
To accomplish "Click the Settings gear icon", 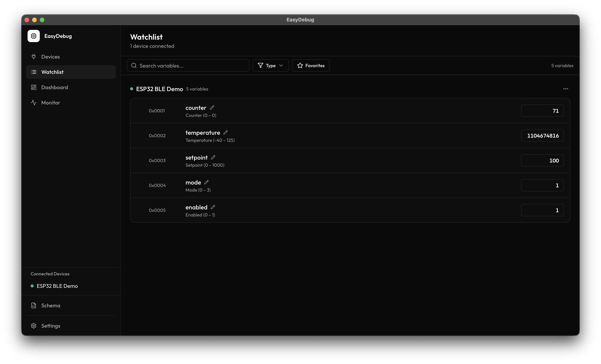I will click(34, 326).
